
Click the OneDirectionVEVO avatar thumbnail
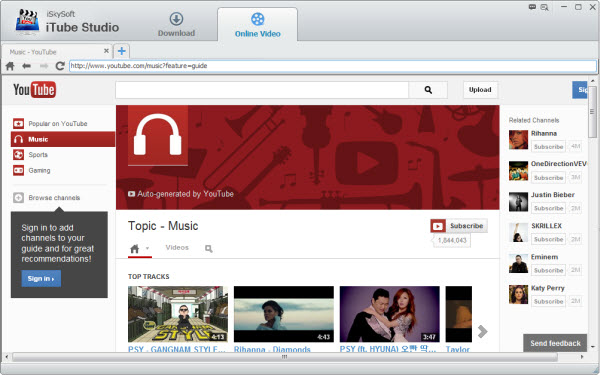click(x=518, y=171)
